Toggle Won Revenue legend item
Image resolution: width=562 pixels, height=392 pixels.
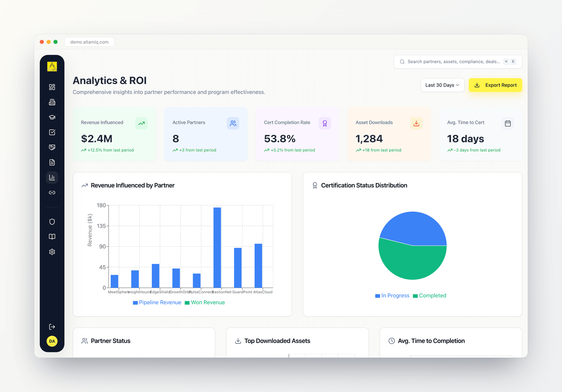[205, 303]
